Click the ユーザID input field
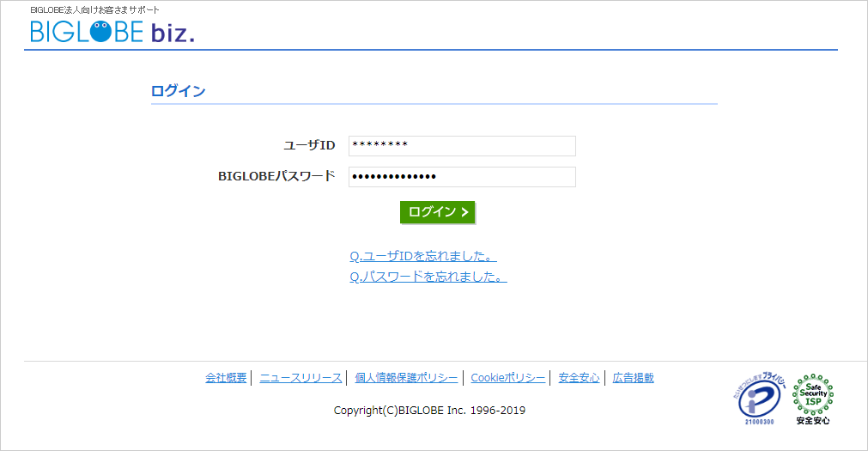868x451 pixels. (x=462, y=146)
